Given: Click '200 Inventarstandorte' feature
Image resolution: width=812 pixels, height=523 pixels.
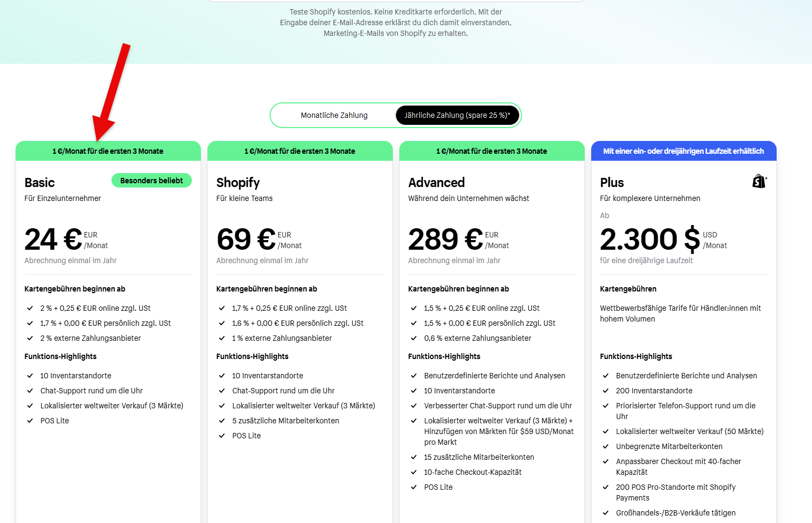Looking at the screenshot, I should pos(654,391).
